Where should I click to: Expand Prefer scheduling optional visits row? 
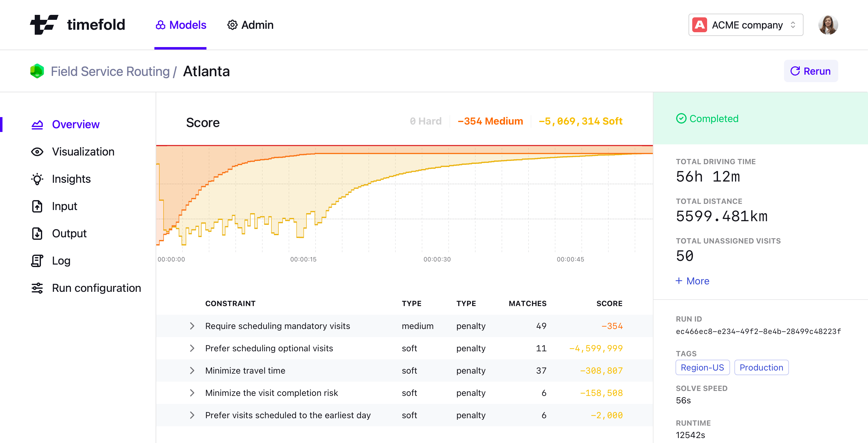click(192, 349)
